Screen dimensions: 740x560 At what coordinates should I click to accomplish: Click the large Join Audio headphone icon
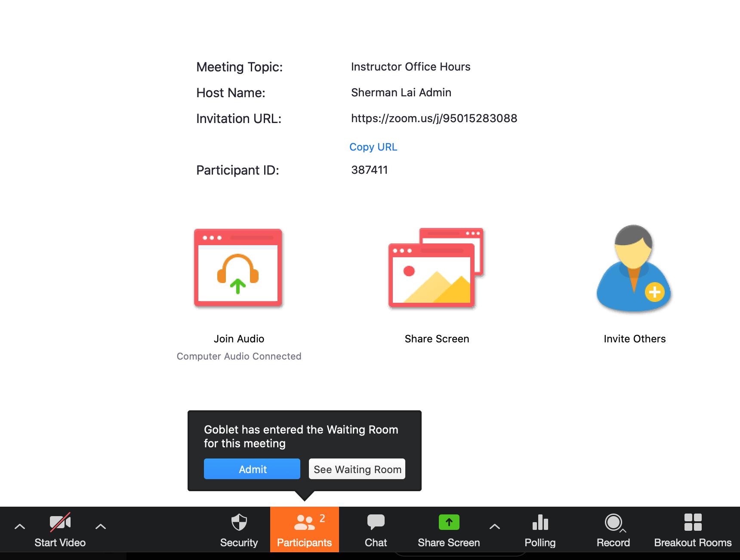coord(238,268)
